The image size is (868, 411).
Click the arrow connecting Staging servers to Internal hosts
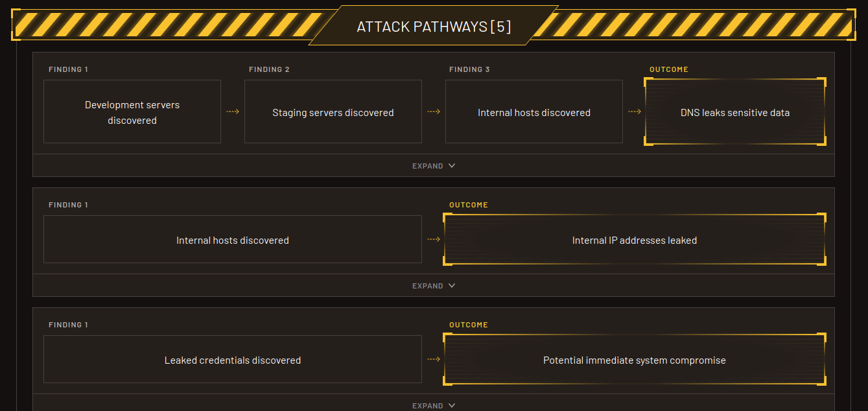pyautogui.click(x=434, y=111)
